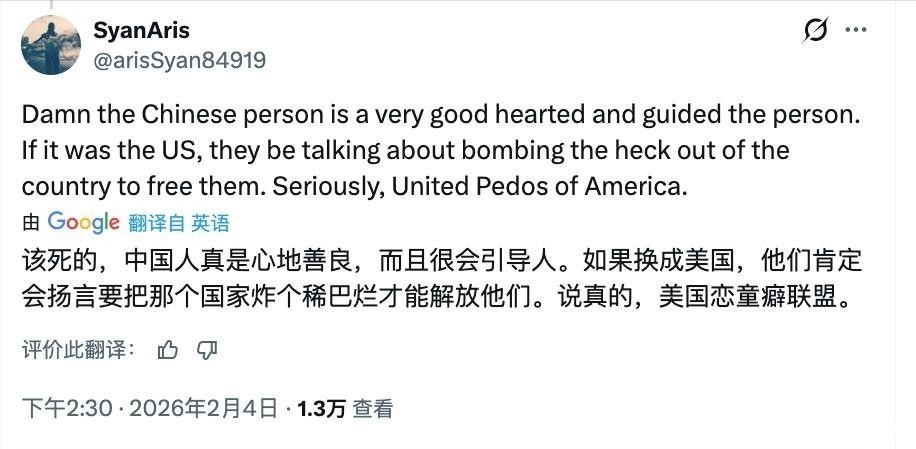
Task: Click the 2026年2月4日 post date
Action: [201, 408]
